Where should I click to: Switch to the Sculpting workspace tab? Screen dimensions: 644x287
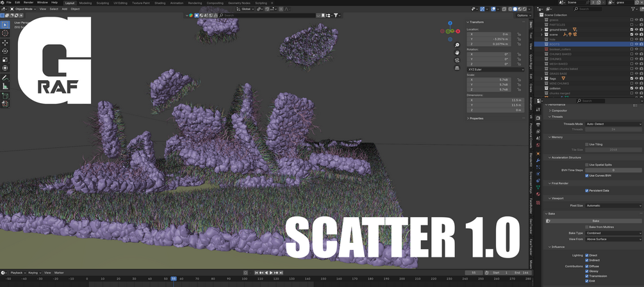pyautogui.click(x=103, y=3)
